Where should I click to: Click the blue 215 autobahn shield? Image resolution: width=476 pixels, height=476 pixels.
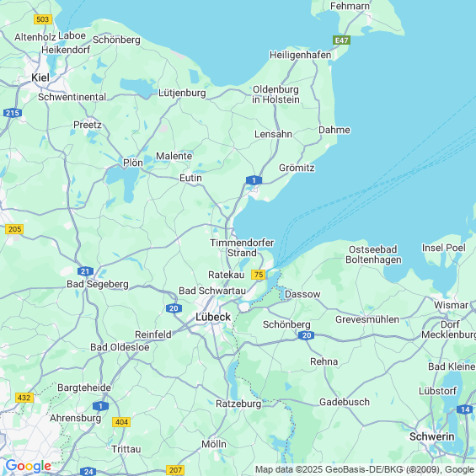click(13, 113)
